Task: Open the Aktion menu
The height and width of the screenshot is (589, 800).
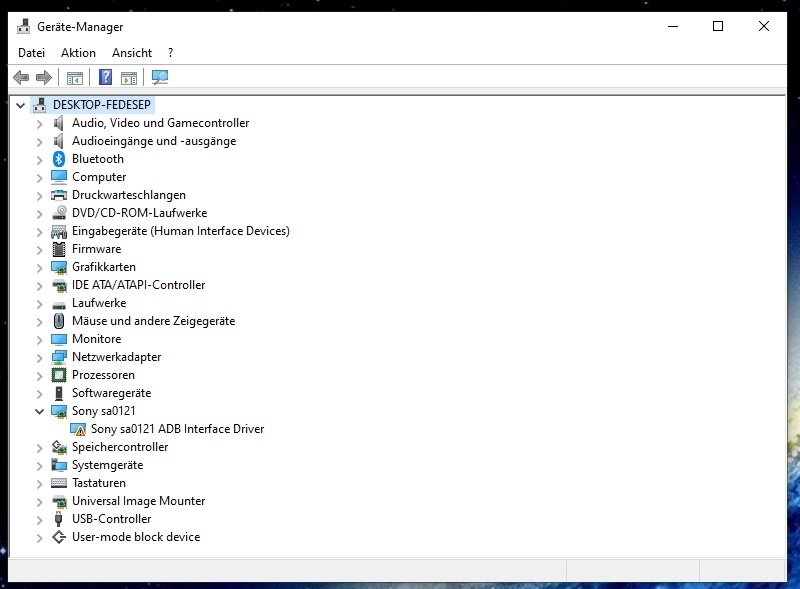Action: 78,53
